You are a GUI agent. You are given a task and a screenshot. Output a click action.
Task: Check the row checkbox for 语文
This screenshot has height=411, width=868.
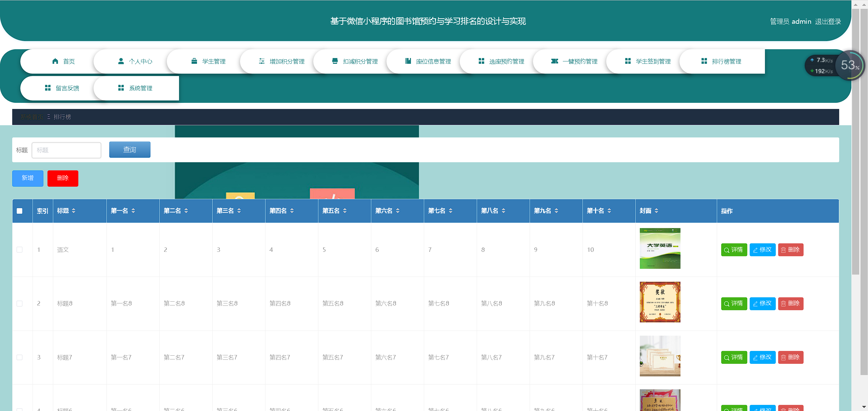click(20, 250)
